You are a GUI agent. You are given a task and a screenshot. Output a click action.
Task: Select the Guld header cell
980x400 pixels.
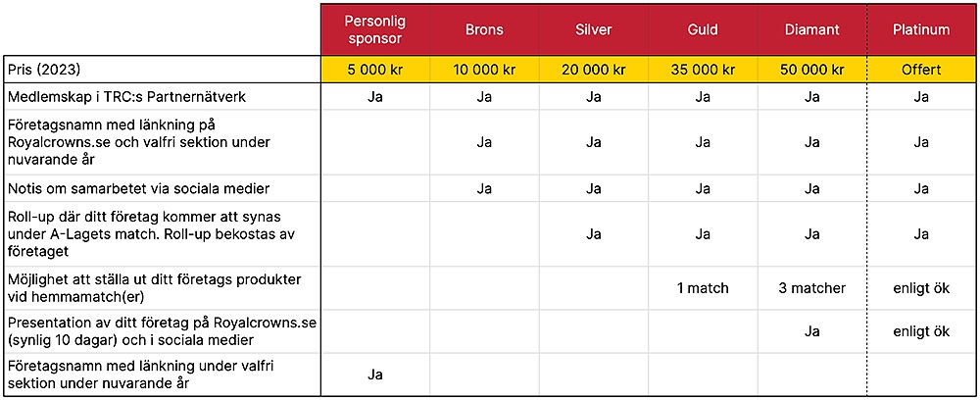click(703, 29)
